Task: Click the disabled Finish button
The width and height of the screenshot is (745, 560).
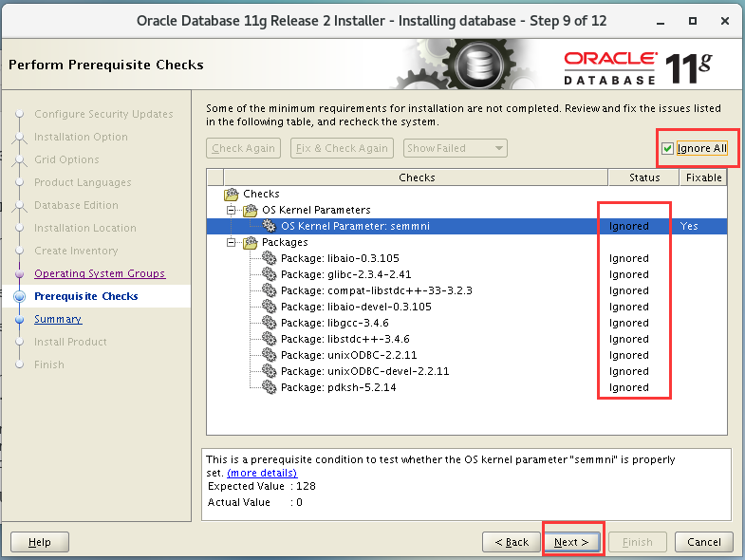Action: pyautogui.click(x=638, y=542)
